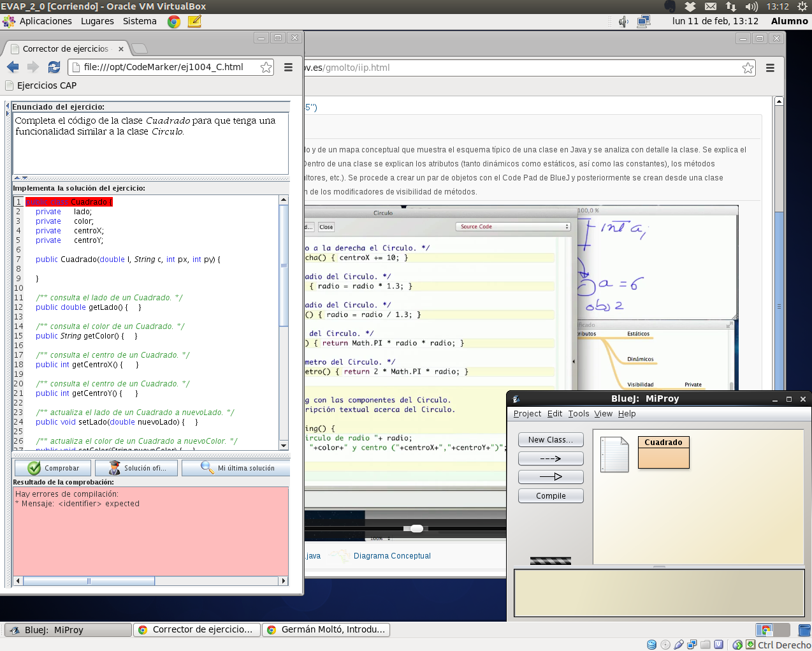
Task: Open the Alumno user menu
Action: point(789,21)
